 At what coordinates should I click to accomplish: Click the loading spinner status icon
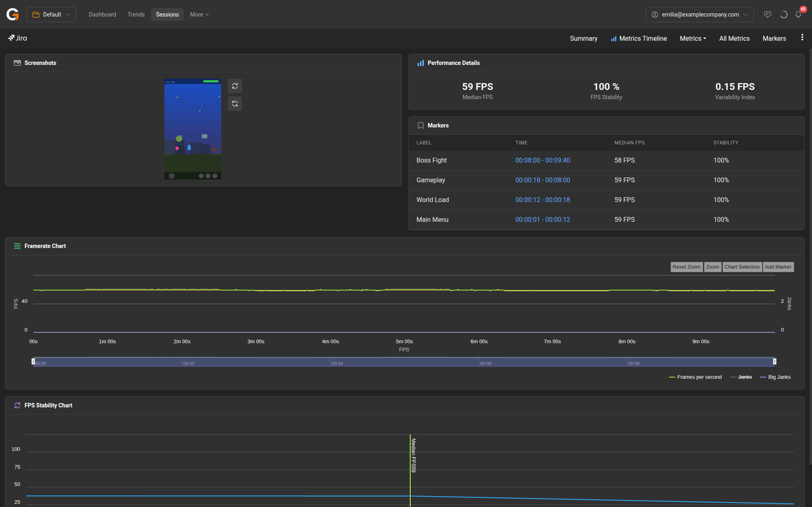pos(783,15)
